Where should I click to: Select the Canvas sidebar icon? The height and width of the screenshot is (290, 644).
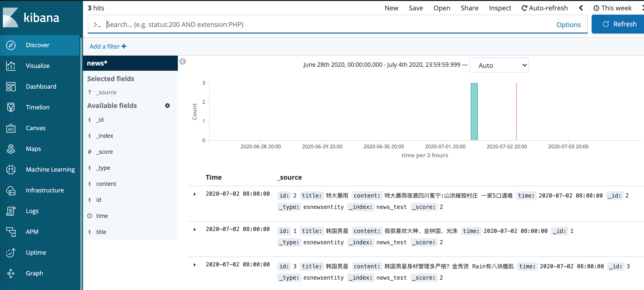11,128
